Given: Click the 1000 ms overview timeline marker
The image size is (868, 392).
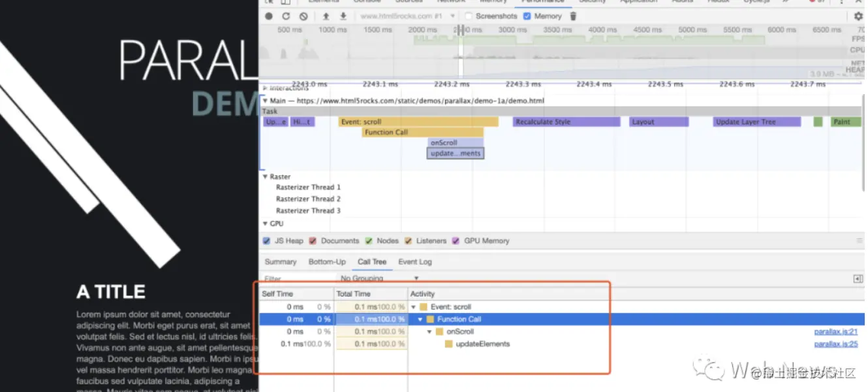Looking at the screenshot, I should (332, 30).
